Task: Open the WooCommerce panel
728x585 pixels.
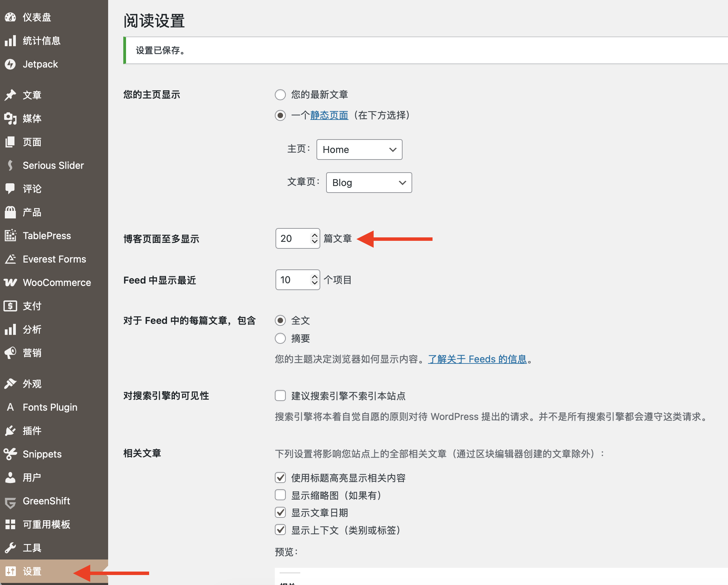Action: tap(57, 283)
